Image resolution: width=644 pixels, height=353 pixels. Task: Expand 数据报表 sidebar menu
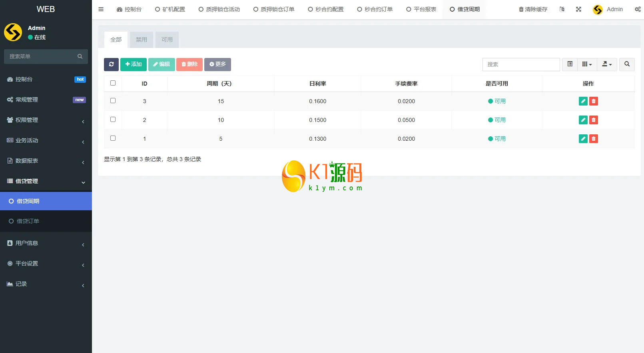(x=46, y=161)
